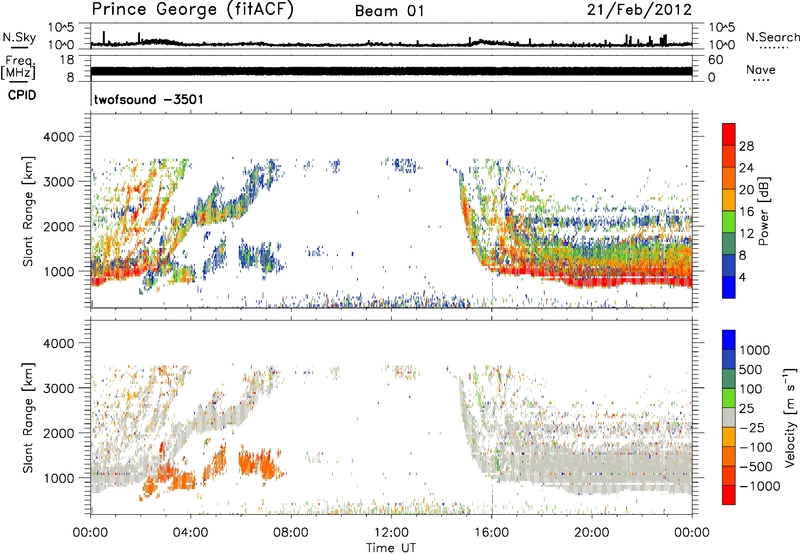
Task: Click the '12:00' time axis tick label
Action: (x=391, y=533)
